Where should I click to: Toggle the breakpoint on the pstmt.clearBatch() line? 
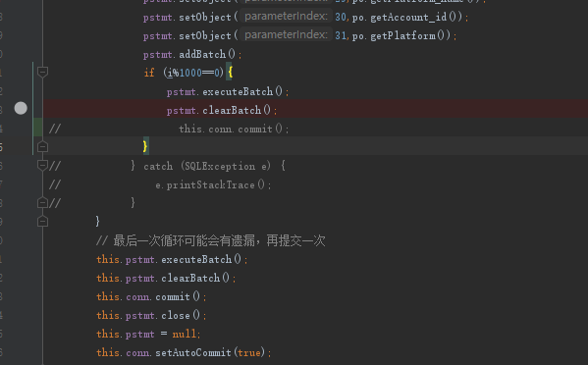21,108
